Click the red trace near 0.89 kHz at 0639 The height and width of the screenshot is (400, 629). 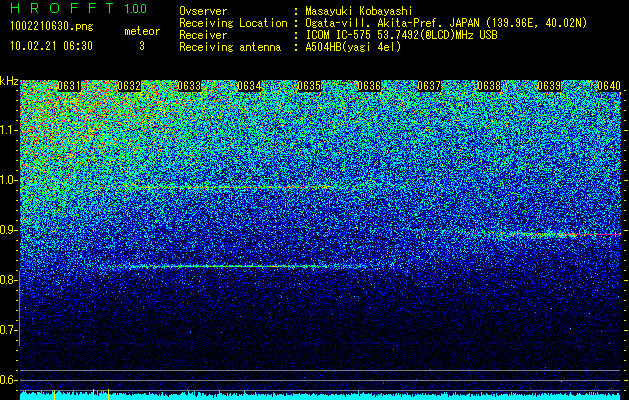click(562, 234)
